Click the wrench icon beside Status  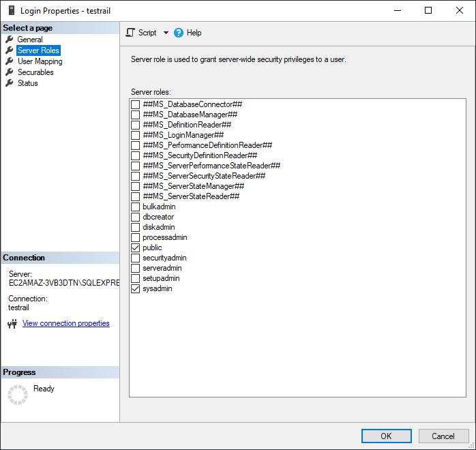(x=10, y=83)
